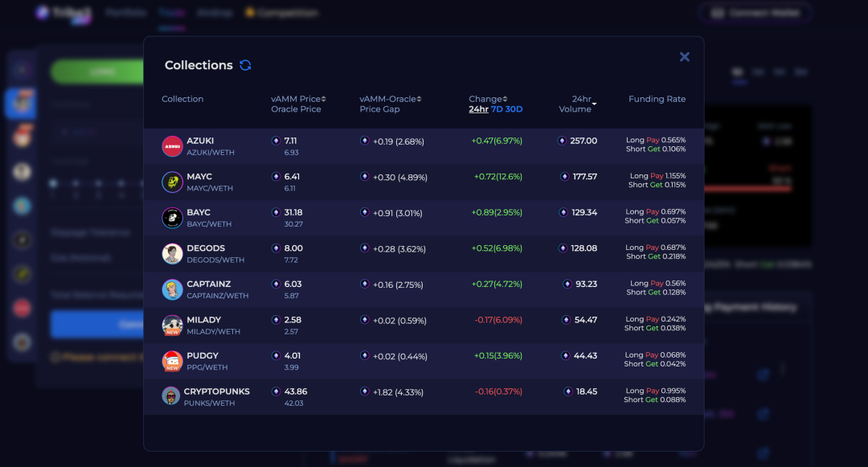Click the MAYC/WETH pair name
This screenshot has height=467, width=868.
click(210, 188)
